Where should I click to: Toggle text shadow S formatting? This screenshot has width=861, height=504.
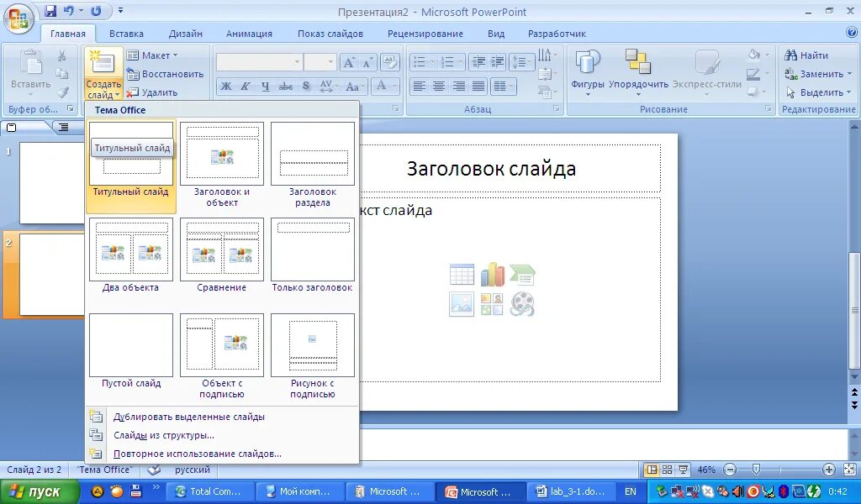306,87
